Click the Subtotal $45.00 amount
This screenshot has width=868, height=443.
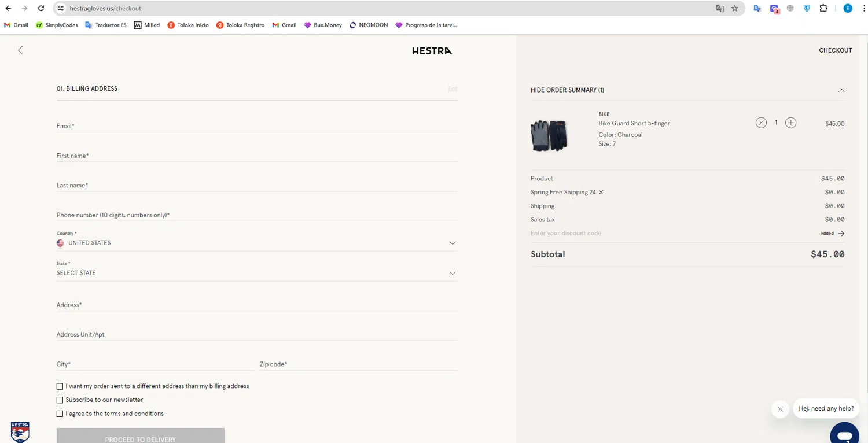click(827, 254)
